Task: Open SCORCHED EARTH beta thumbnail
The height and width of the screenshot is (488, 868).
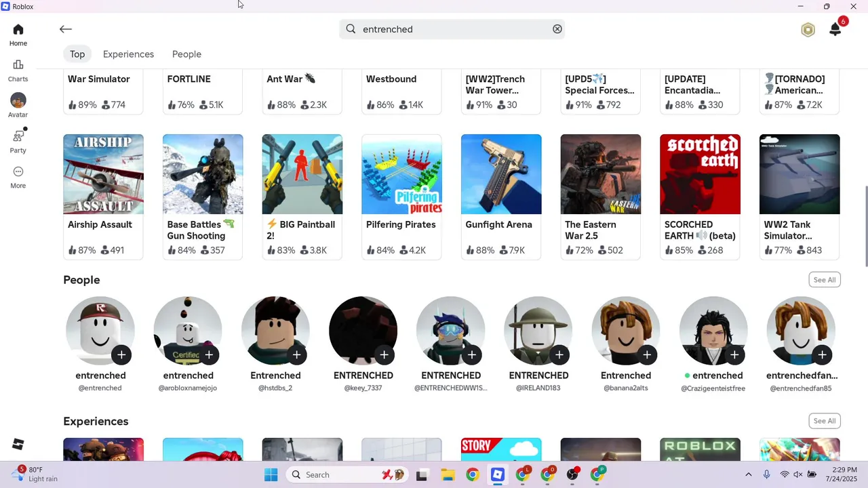Action: click(700, 174)
